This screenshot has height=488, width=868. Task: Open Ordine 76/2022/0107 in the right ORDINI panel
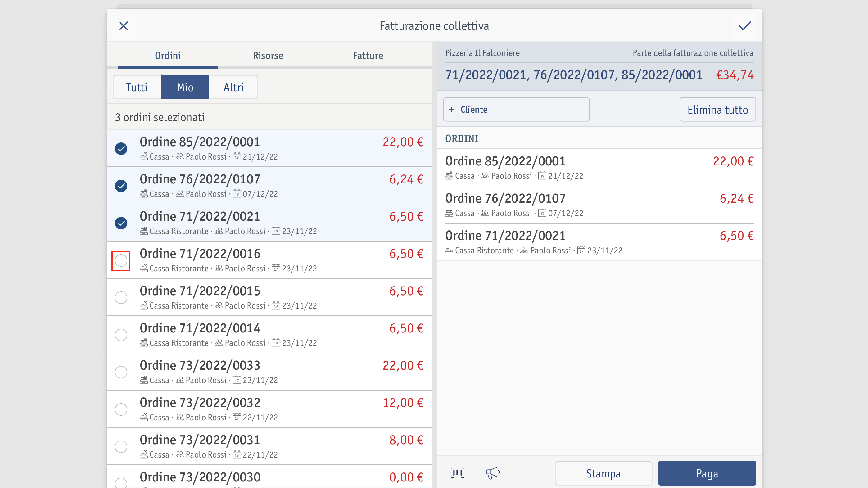[599, 205]
